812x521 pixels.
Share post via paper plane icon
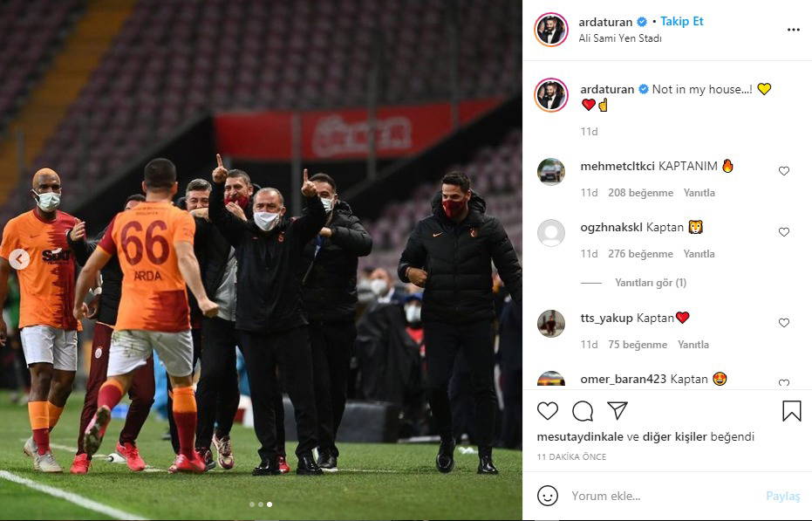click(618, 410)
